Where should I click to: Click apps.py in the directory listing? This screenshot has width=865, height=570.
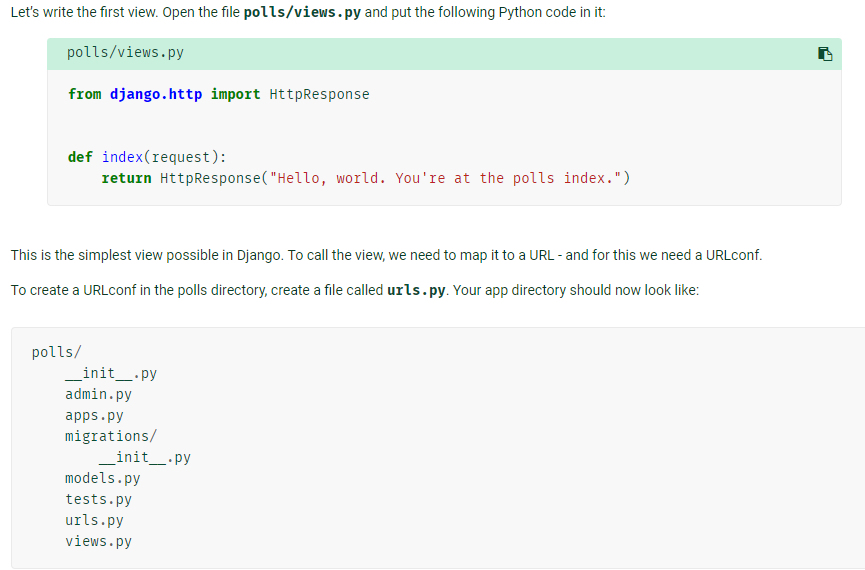click(94, 415)
